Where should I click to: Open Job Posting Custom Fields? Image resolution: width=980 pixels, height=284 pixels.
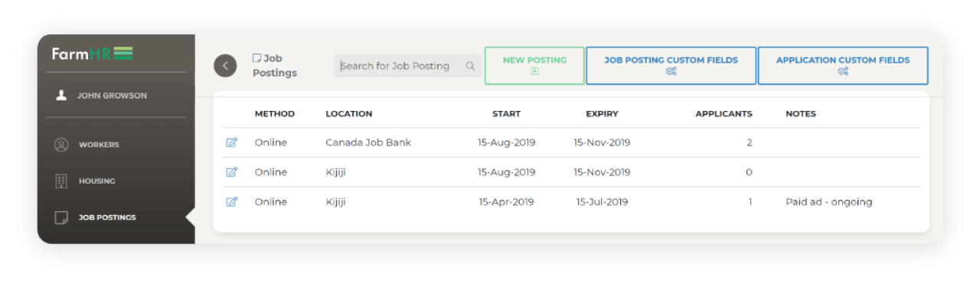(x=671, y=65)
